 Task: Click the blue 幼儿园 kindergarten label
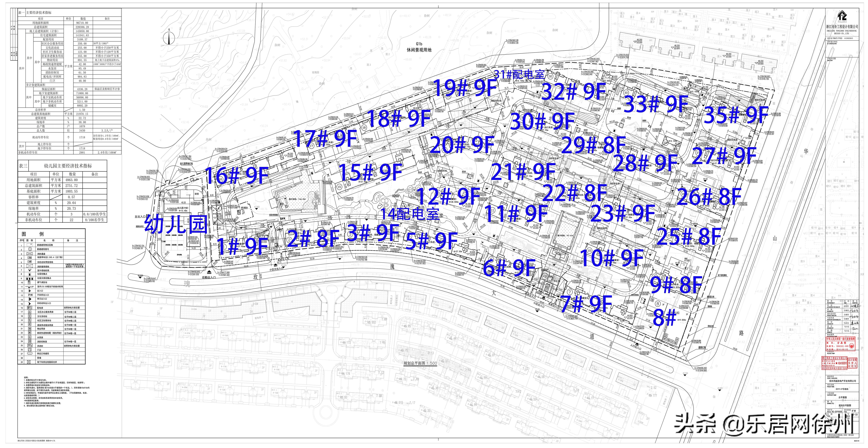[176, 225]
